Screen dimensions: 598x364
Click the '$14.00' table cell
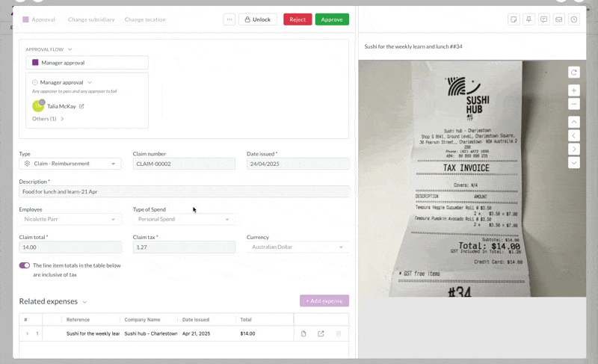[x=247, y=333]
